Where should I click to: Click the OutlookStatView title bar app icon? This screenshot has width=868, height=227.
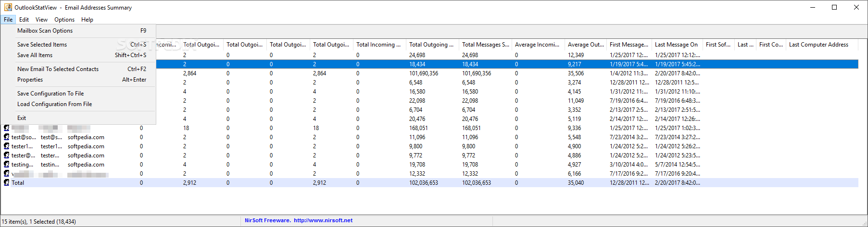8,7
